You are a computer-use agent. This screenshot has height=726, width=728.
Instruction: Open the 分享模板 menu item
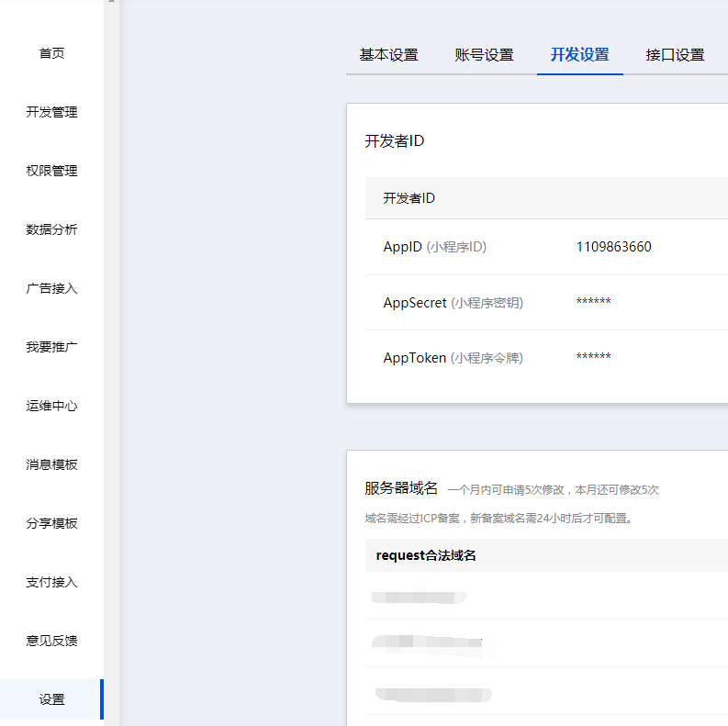coord(51,523)
